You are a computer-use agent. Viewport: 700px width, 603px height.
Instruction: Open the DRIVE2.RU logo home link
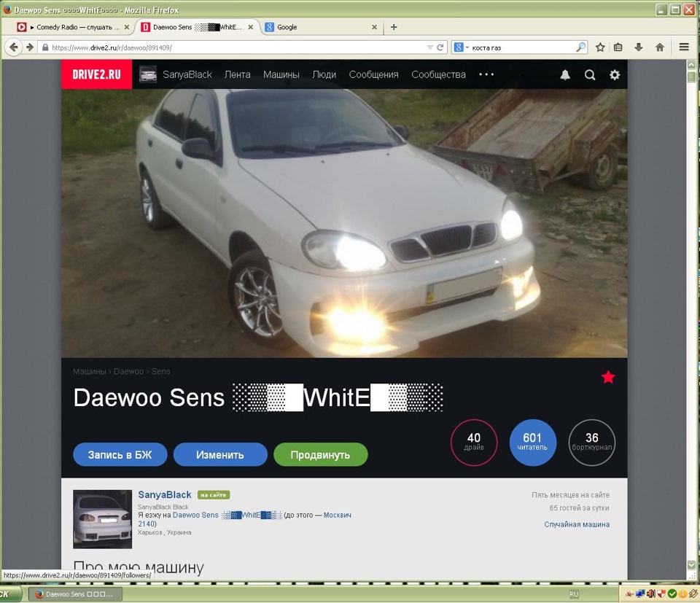point(96,74)
